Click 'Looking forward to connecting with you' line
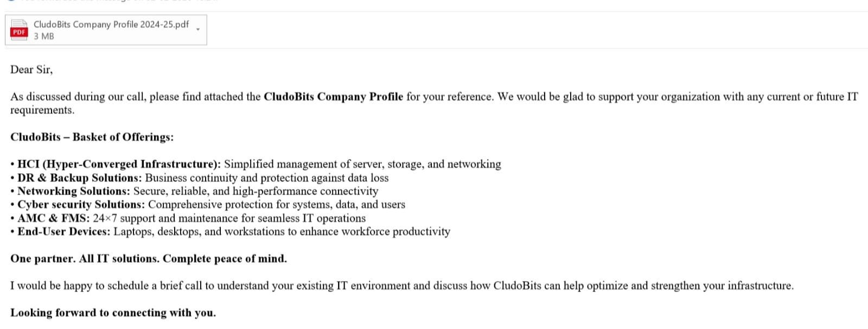Viewport: 868px width, 329px height. pyautogui.click(x=113, y=313)
